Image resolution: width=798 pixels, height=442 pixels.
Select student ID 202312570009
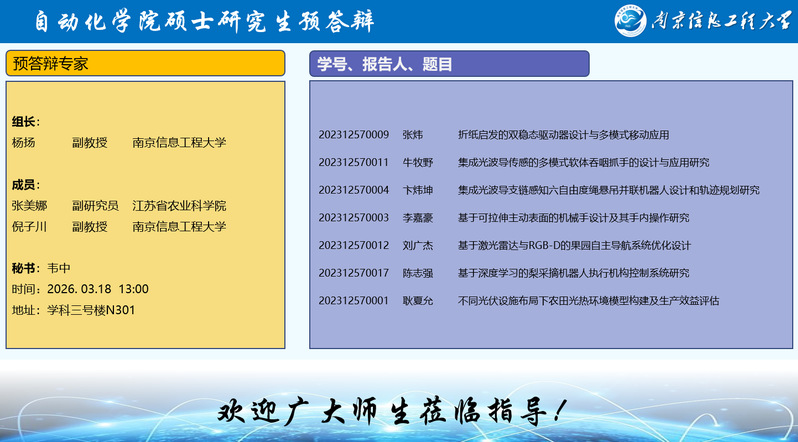pyautogui.click(x=353, y=134)
